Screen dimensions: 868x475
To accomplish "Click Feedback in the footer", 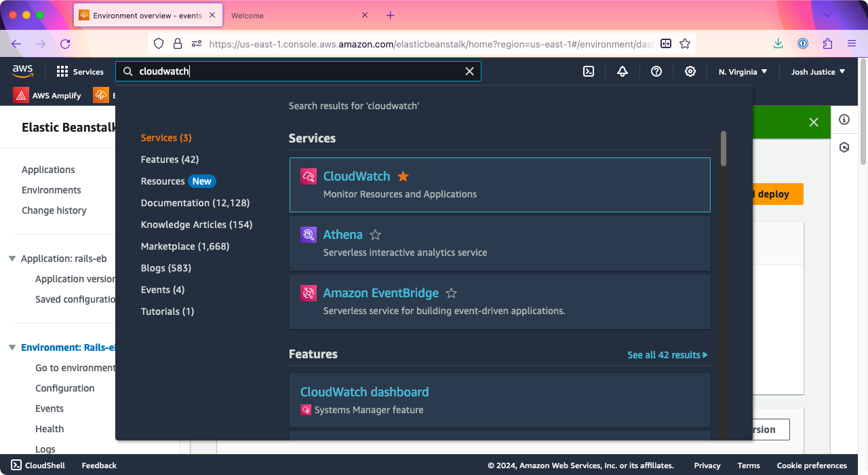I will 99,465.
